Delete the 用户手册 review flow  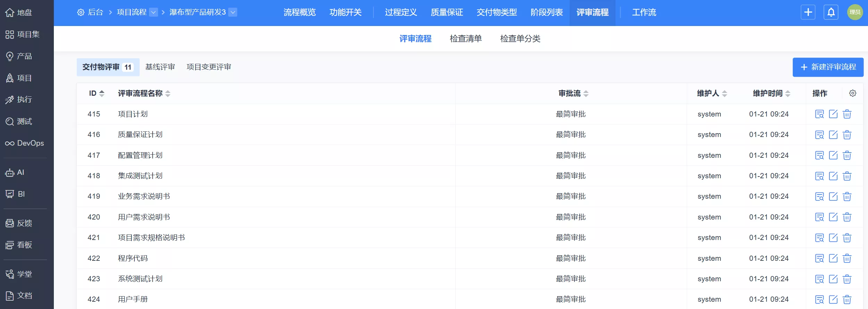coord(847,299)
